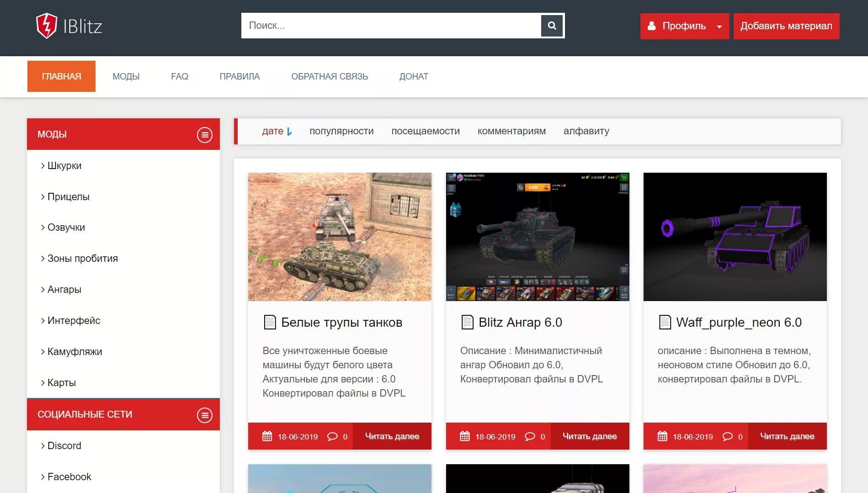868x493 pixels.
Task: Open Белые трупы танков thumbnail image
Action: coord(340,237)
